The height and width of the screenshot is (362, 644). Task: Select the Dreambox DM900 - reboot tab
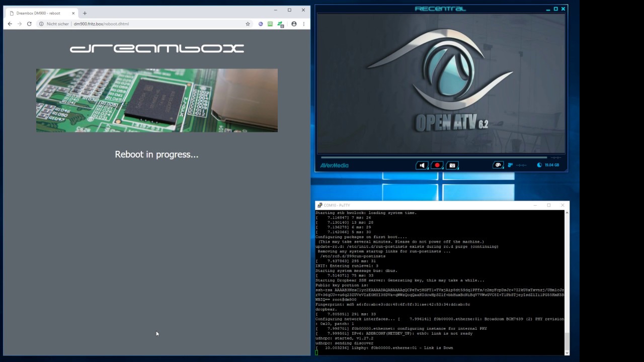pyautogui.click(x=41, y=13)
